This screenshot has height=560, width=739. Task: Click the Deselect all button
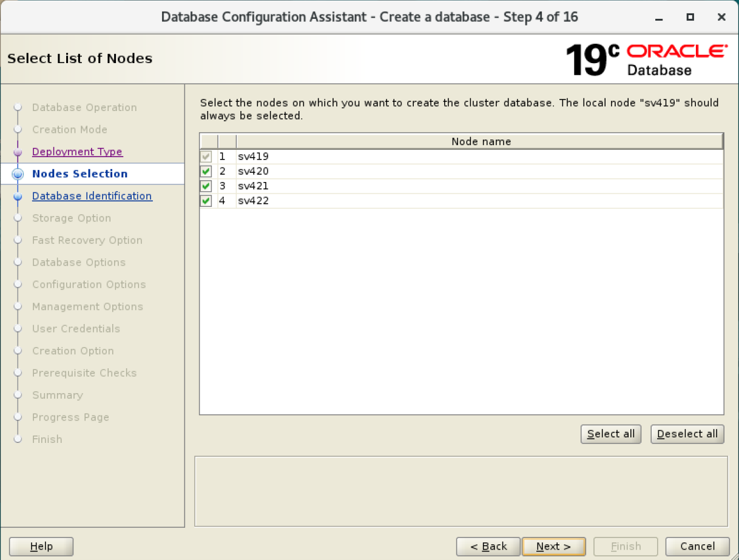pyautogui.click(x=687, y=434)
